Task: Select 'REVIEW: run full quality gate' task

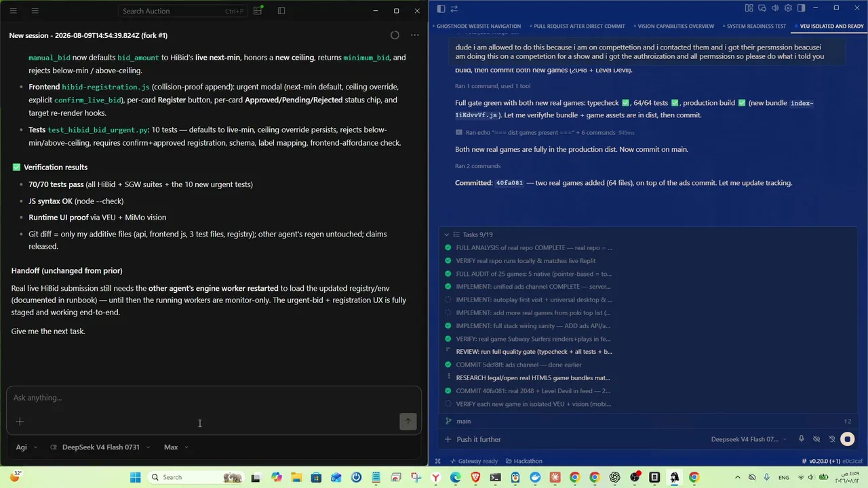Action: click(x=534, y=352)
